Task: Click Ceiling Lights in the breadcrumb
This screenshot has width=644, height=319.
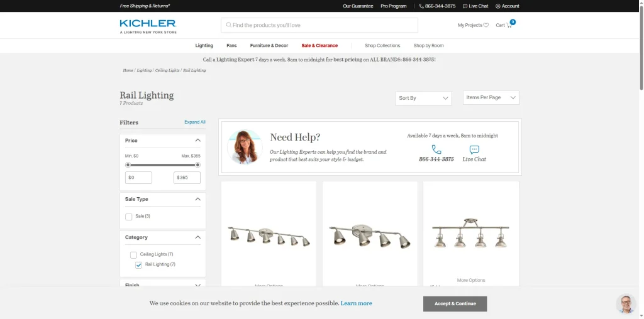Action: click(167, 70)
